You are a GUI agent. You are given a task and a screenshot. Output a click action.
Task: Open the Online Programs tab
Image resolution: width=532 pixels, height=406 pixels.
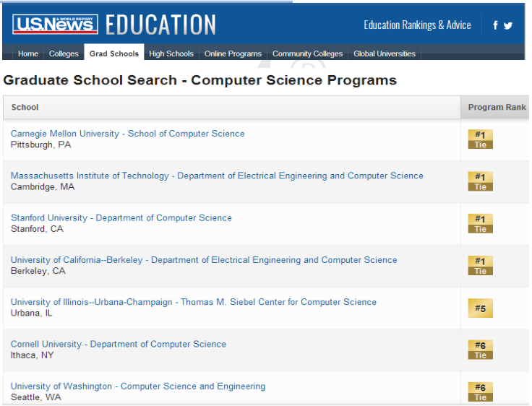tap(233, 53)
